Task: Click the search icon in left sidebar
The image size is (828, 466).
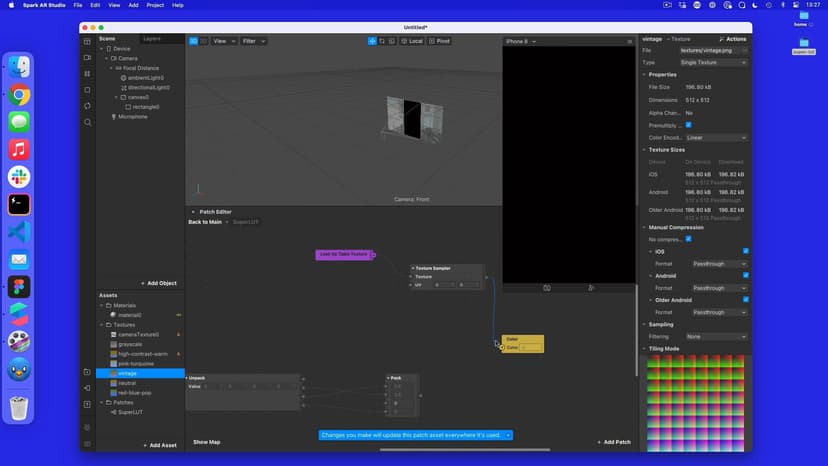Action: (88, 122)
